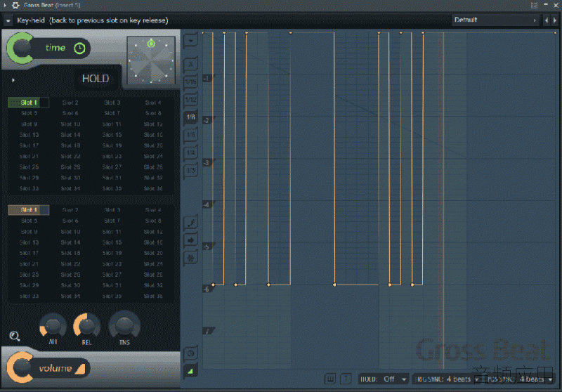This screenshot has width=562, height=392.
Task: Toggle the slide arrow icon
Action: [190, 240]
